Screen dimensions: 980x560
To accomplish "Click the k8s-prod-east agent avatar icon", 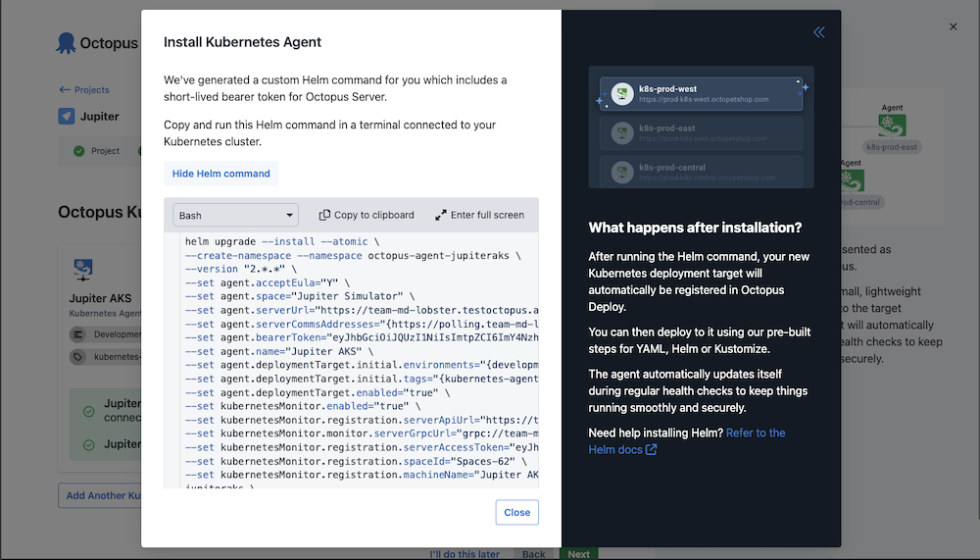I will [622, 132].
